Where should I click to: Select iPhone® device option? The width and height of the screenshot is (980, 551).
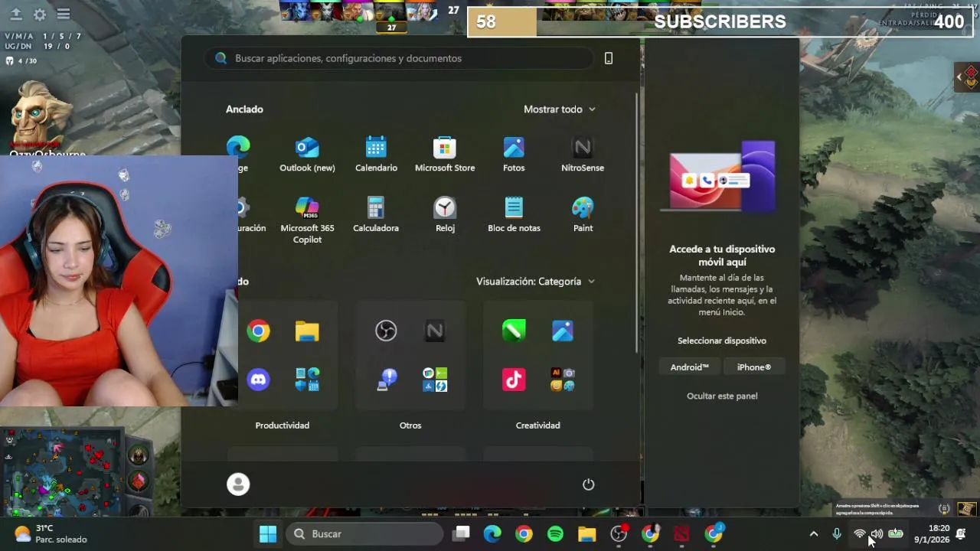click(754, 367)
